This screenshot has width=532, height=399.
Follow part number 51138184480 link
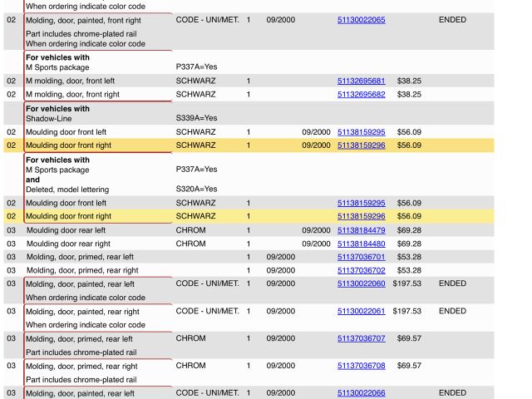point(361,244)
